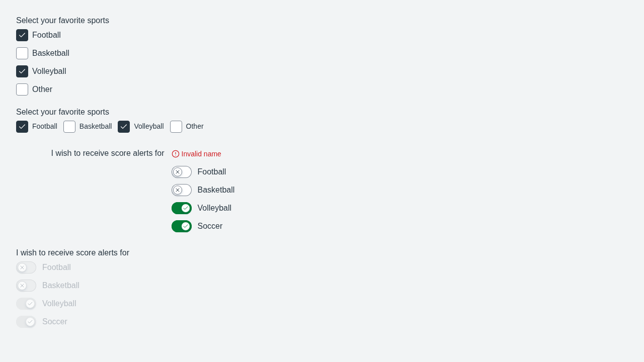Enable Football score alerts switch
This screenshot has width=644, height=362.
coord(182,172)
